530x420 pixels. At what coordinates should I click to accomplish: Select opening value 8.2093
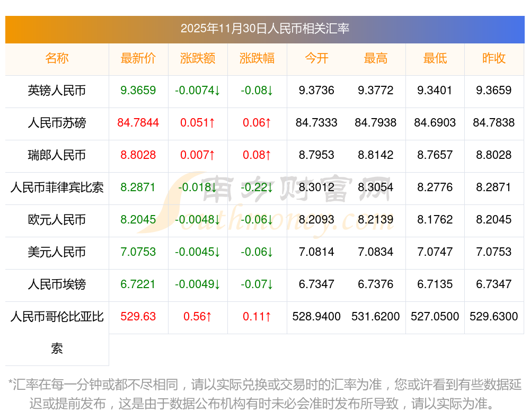click(316, 220)
